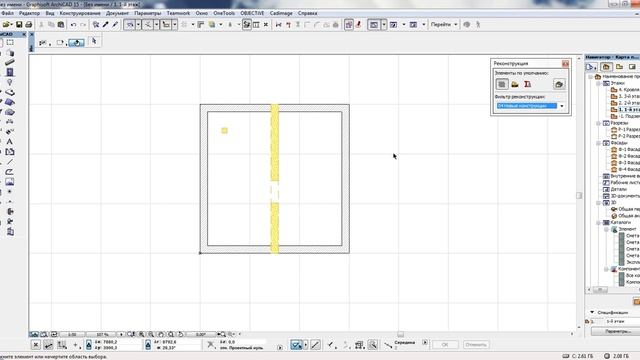This screenshot has width=640, height=360.
Task: Select the small yellow column on plan
Action: (224, 131)
